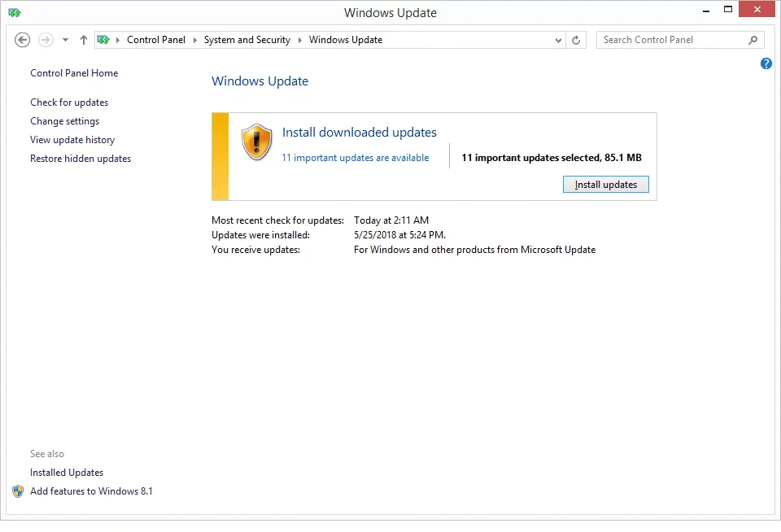Viewport: 781px width, 532px height.
Task: Expand the chevron after System and Security
Action: tap(300, 40)
